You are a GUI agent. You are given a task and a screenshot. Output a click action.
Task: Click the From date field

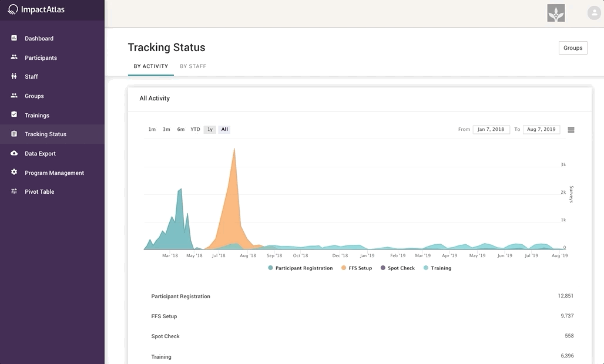click(491, 129)
